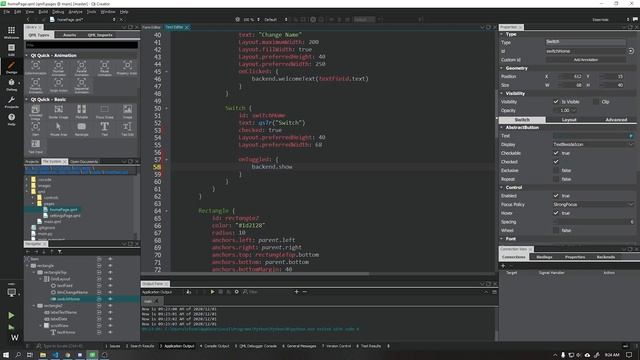This screenshot has height=360, width=640.
Task: Open the Build menu
Action: pos(43,12)
